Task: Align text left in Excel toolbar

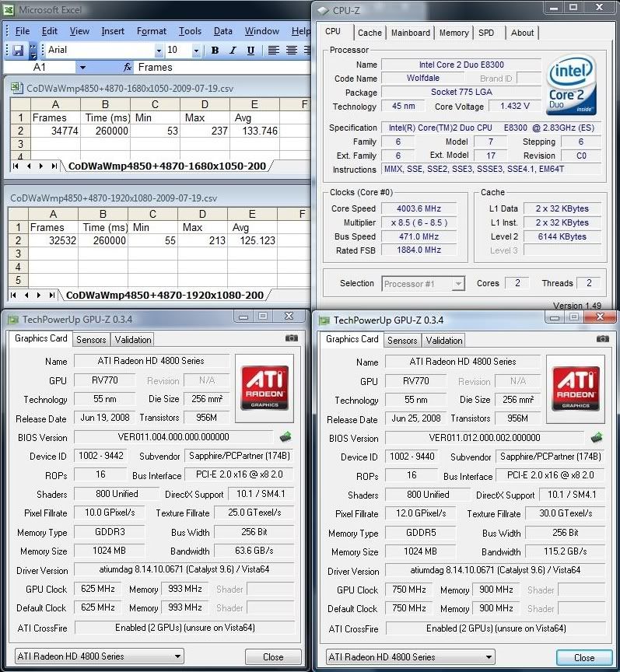Action: point(273,51)
